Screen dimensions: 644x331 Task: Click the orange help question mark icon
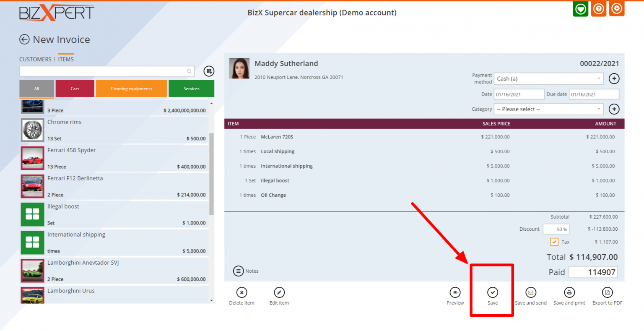pos(599,9)
